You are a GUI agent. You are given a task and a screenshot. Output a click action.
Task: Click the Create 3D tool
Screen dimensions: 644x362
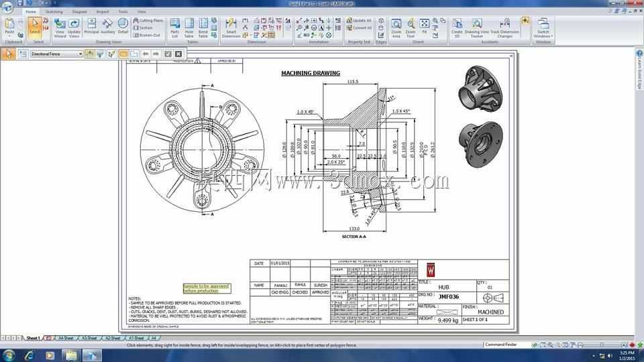[x=457, y=28]
